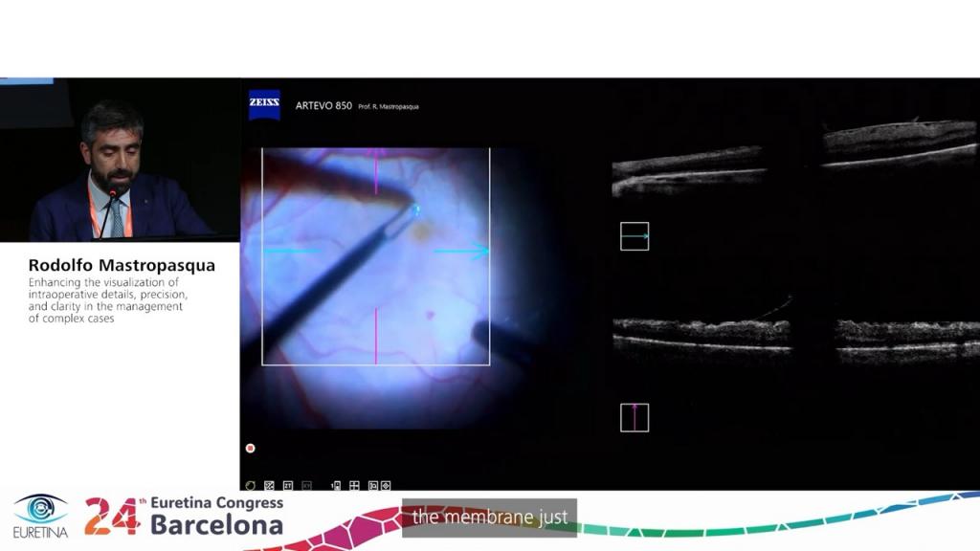This screenshot has width=980, height=551.
Task: Toggle the red recording indicator
Action: click(x=250, y=446)
